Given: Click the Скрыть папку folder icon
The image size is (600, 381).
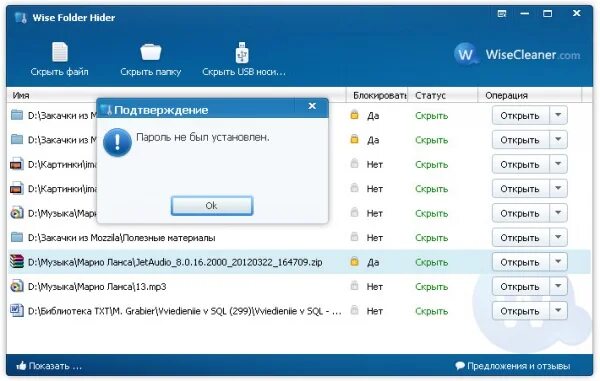Looking at the screenshot, I should click(x=150, y=52).
